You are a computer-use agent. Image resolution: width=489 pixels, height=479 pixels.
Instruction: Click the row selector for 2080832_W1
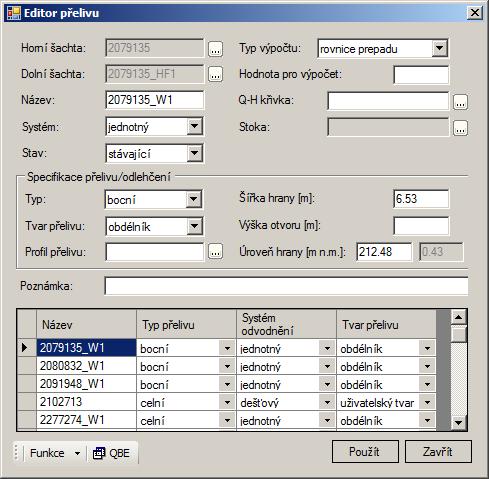coord(26,366)
